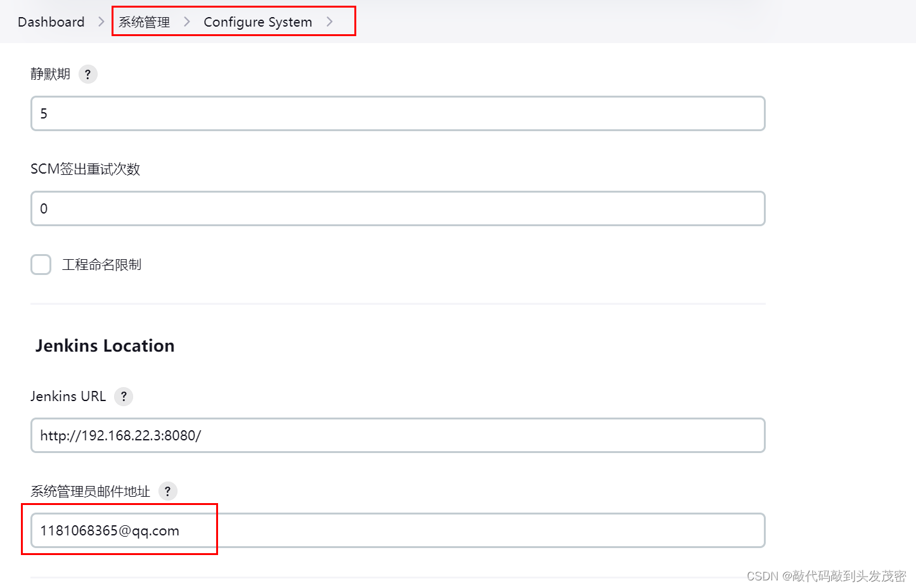916x588 pixels.
Task: Expand chevron after Dashboard breadcrumb
Action: [101, 22]
